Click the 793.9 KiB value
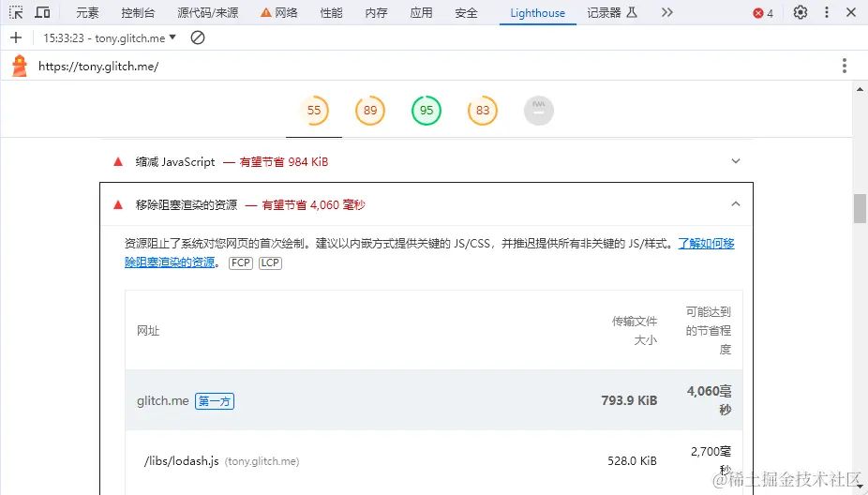The width and height of the screenshot is (868, 495). pyautogui.click(x=629, y=400)
